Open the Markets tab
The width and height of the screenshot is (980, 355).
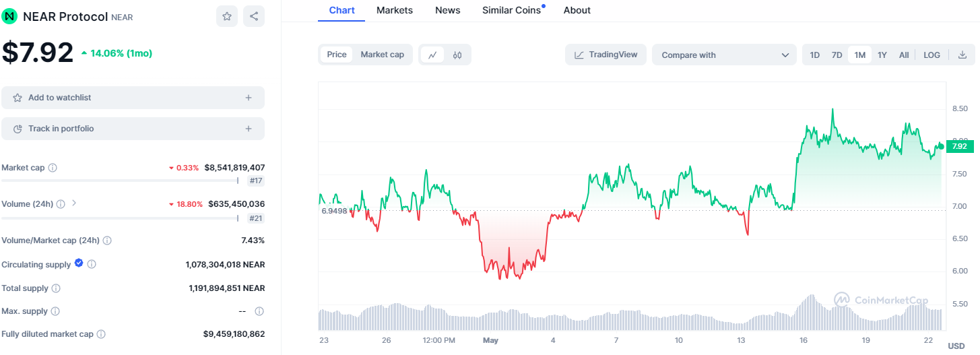point(395,10)
